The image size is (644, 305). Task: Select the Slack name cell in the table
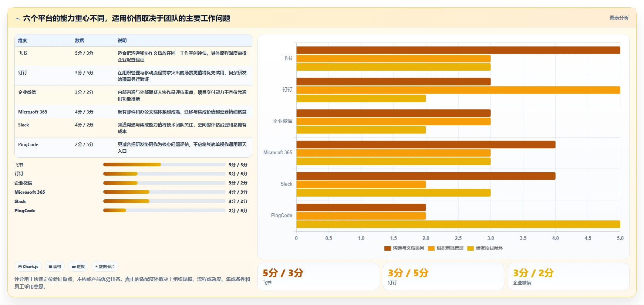tap(23, 125)
